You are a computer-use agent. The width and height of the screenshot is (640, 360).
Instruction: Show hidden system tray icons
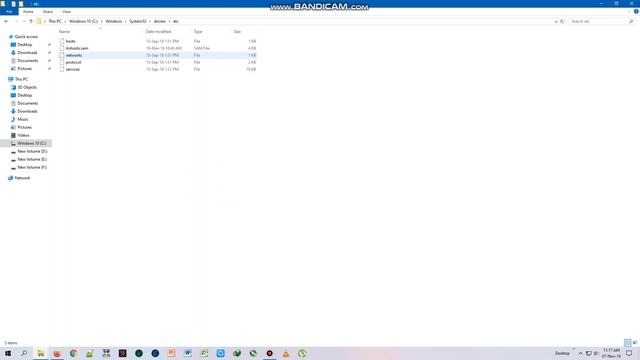[x=580, y=353]
